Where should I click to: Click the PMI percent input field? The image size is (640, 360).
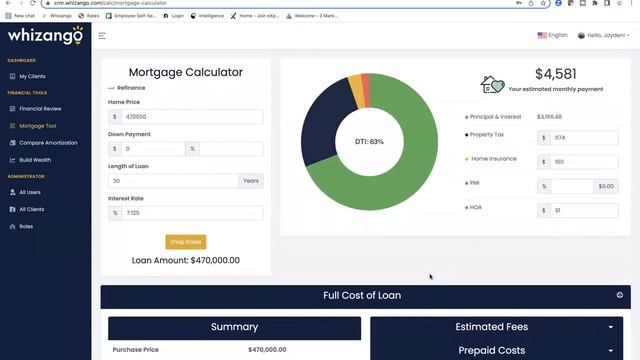(572, 187)
